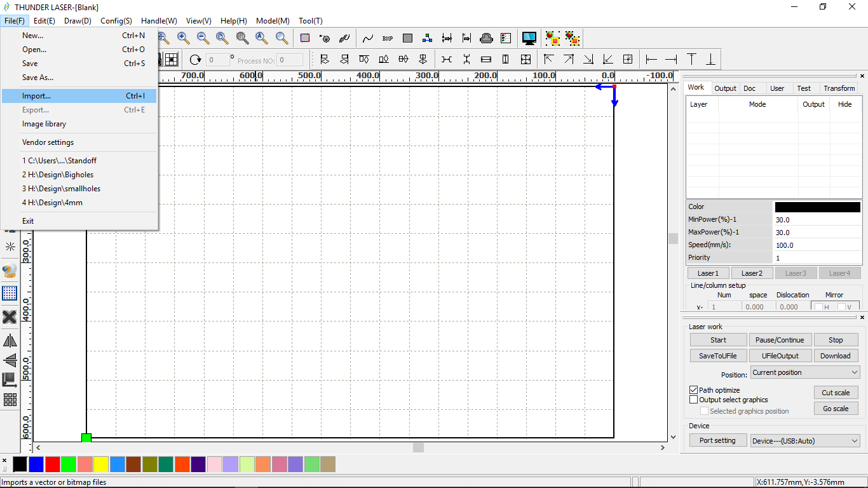Image resolution: width=868 pixels, height=488 pixels.
Task: Click the move to page center icon
Action: (628, 60)
